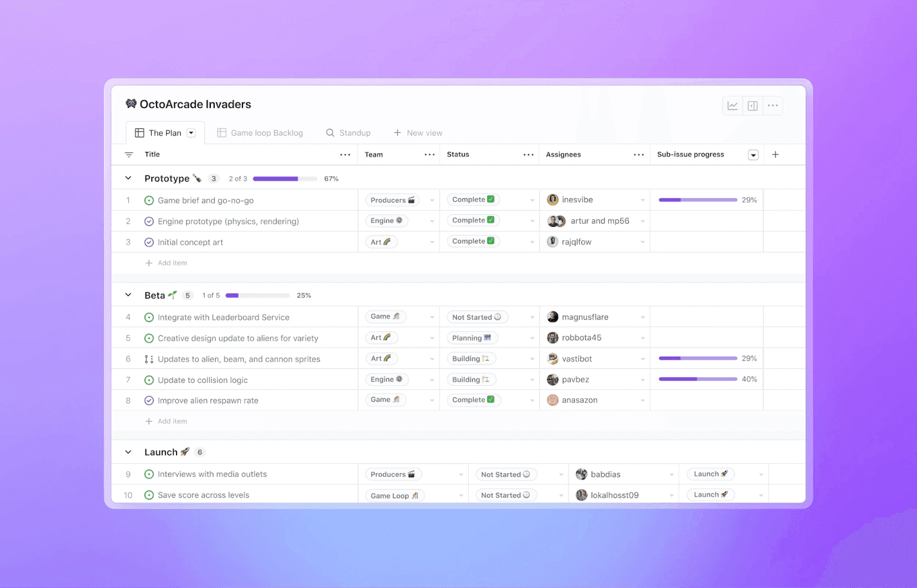Screen dimensions: 917x588
Task: Open the Title column ellipsis menu icon
Action: pos(345,154)
